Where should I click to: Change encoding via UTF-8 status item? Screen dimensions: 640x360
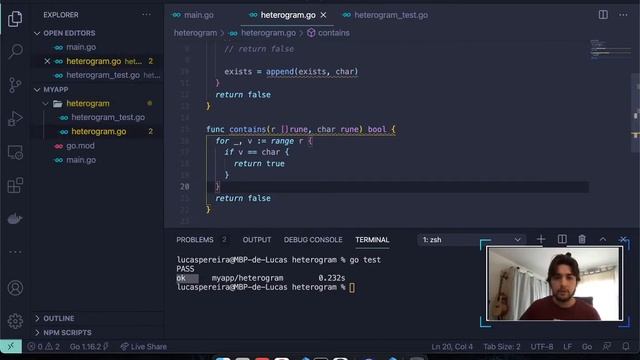542,347
